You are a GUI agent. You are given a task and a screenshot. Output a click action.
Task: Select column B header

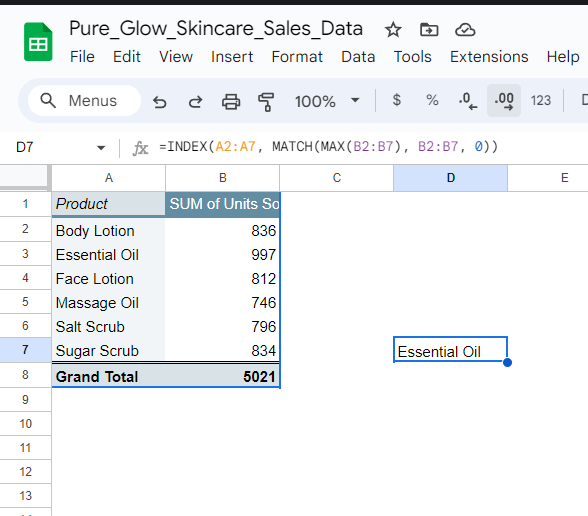point(222,178)
